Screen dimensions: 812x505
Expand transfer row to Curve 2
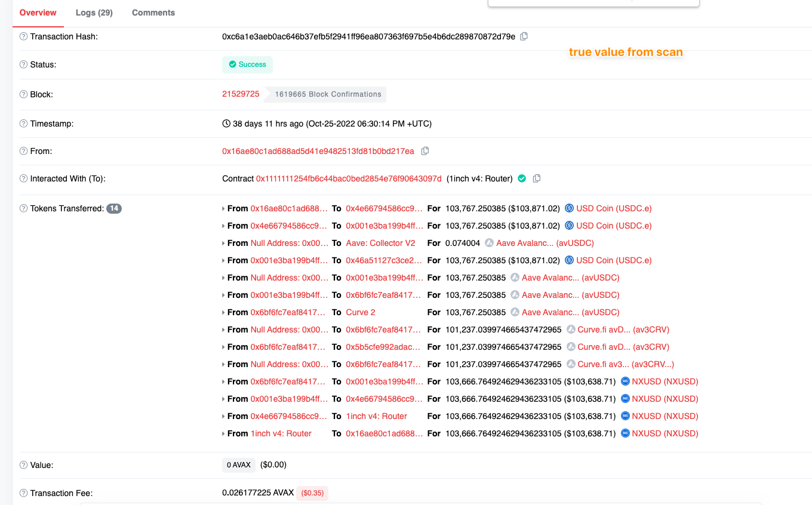(x=224, y=312)
